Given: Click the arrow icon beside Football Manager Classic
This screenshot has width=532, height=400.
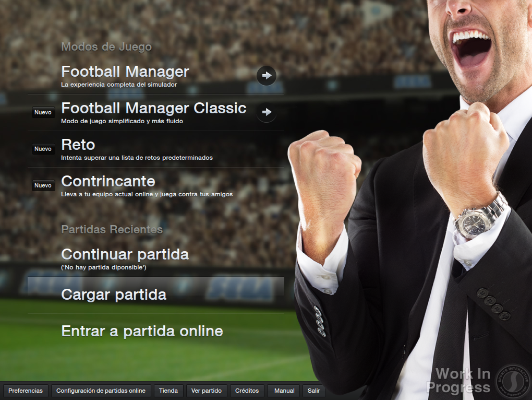Looking at the screenshot, I should pyautogui.click(x=267, y=112).
